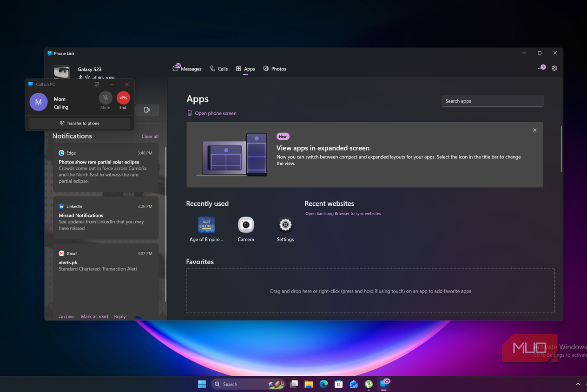Mute the microphone in Call on PC
This screenshot has width=587, height=392.
pos(106,98)
